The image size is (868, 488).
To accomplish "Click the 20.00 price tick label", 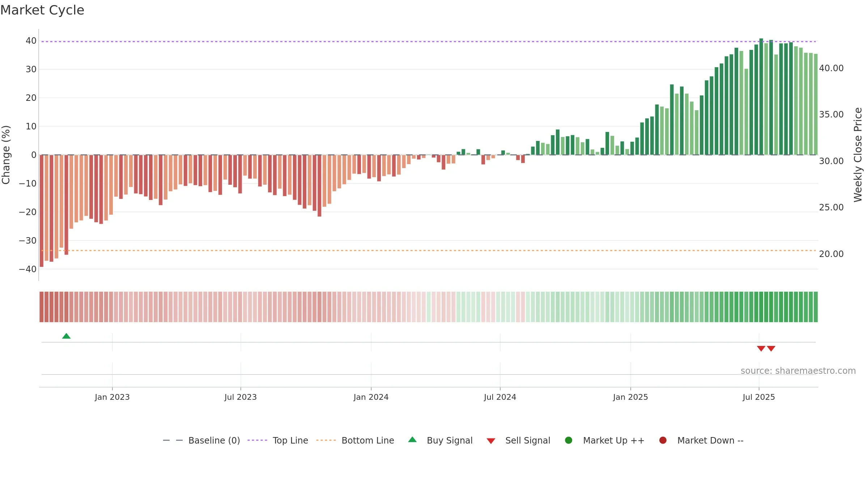I will coord(831,254).
